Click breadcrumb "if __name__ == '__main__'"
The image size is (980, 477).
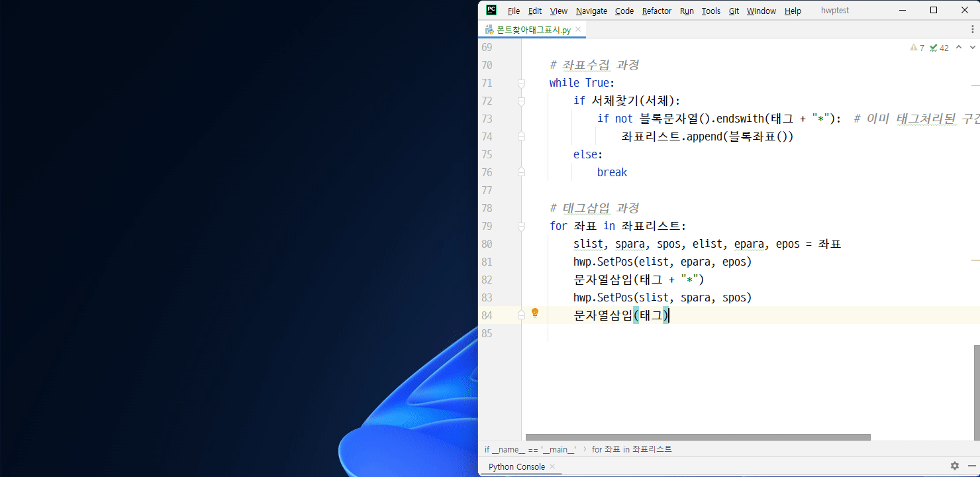(530, 449)
